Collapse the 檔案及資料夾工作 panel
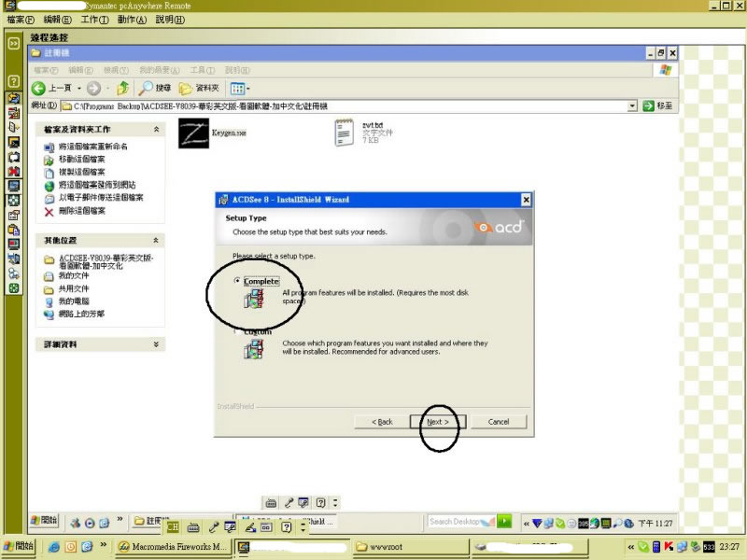Viewport: 747px width, 560px height. 156,129
